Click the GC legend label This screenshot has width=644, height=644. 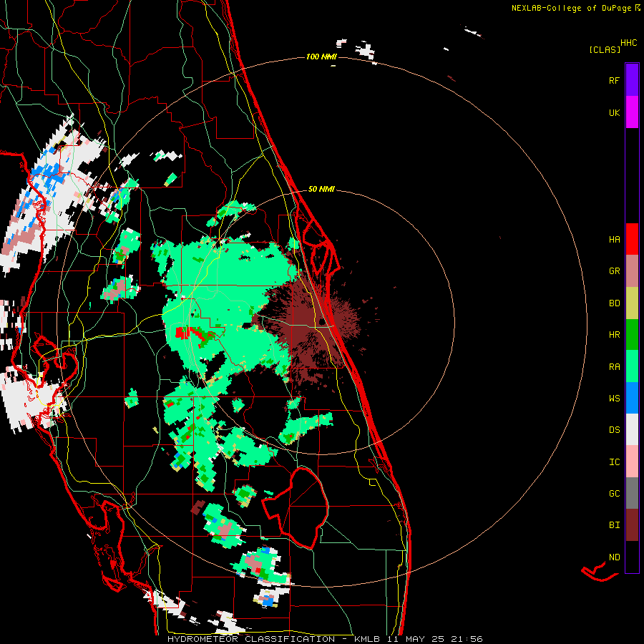click(614, 494)
